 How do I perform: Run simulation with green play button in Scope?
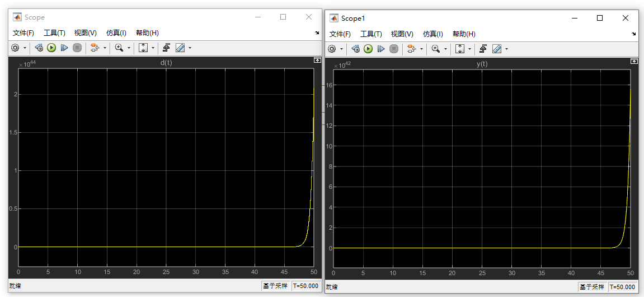[51, 48]
